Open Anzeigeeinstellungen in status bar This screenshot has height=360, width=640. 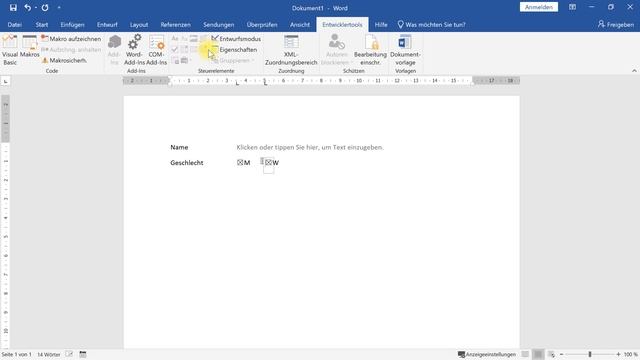point(487,354)
